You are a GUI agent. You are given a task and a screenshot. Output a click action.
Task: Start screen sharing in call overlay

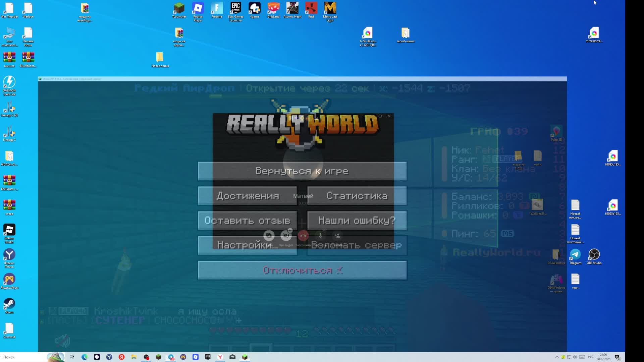tap(269, 236)
